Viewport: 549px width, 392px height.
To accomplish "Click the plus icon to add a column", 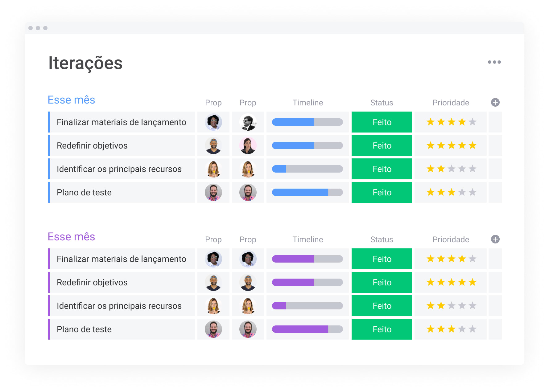I will point(495,102).
